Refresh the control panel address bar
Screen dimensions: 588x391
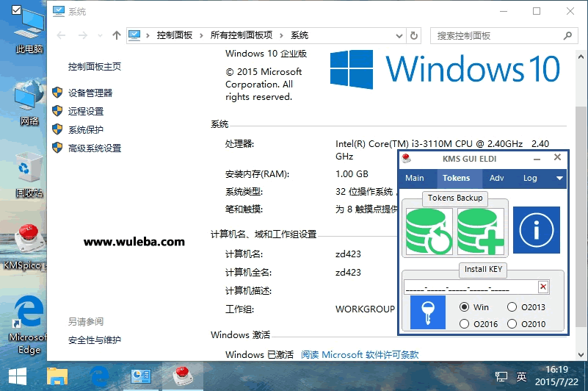click(x=414, y=36)
